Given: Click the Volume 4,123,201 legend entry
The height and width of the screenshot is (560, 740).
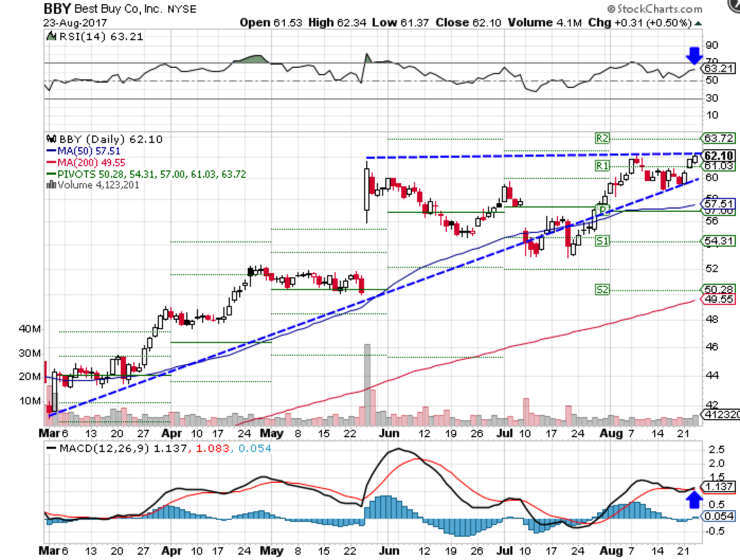Looking at the screenshot, I should 98,185.
